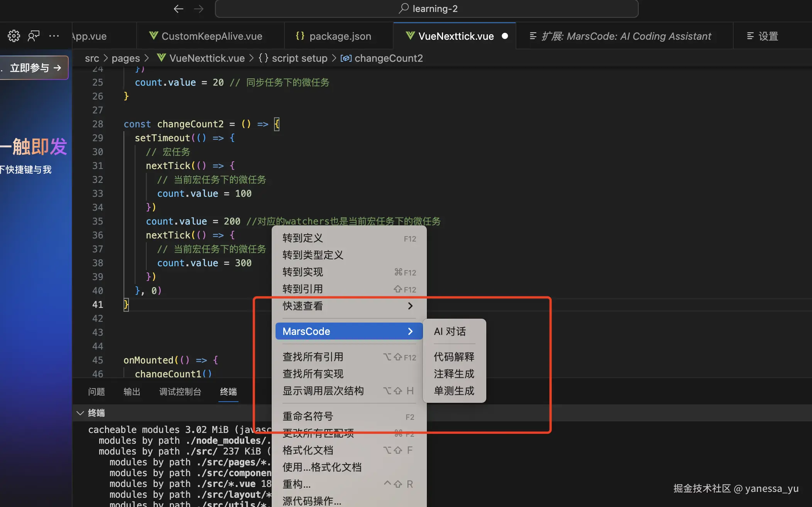Choose 代码解释 from MarsCode submenu
Viewport: 812px width, 507px height.
point(454,357)
